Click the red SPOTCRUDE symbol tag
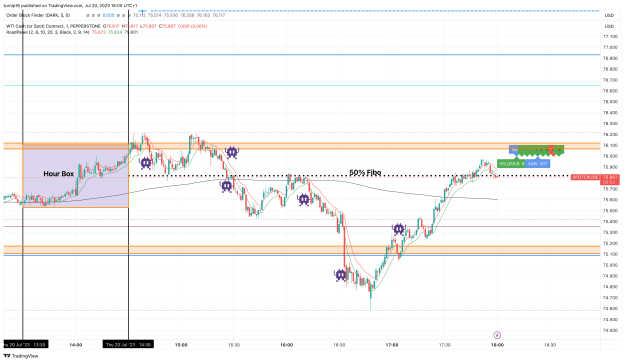 click(586, 177)
